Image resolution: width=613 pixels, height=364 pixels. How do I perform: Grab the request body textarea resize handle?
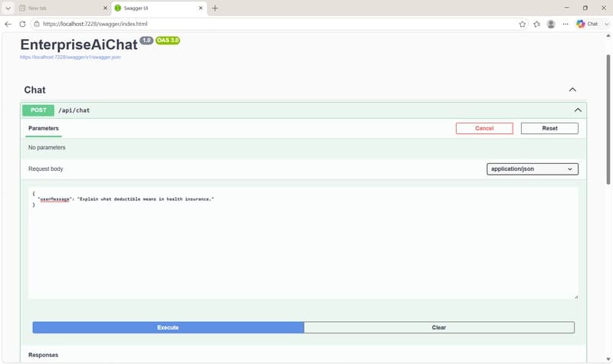click(x=576, y=297)
